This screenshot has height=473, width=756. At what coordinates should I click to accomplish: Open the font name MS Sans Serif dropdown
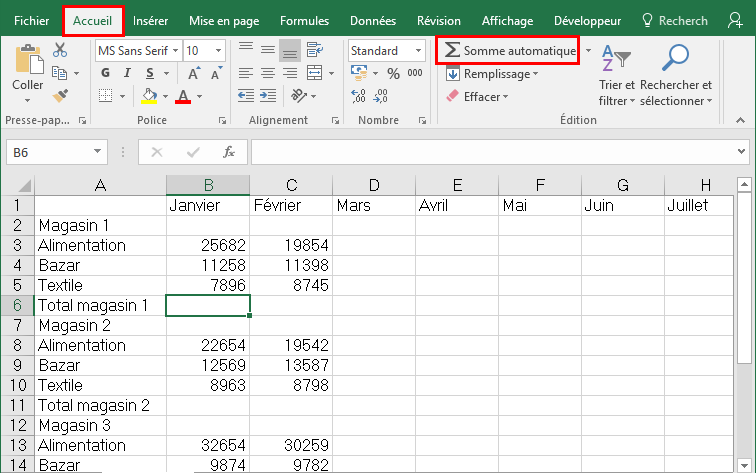click(x=176, y=50)
